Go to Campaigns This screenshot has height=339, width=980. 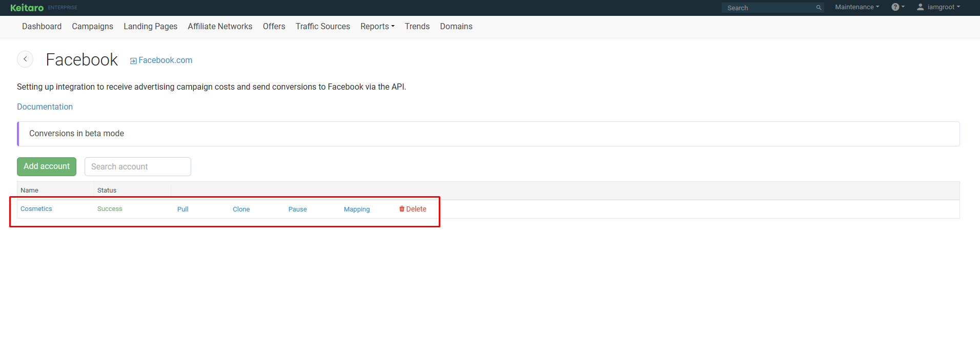pos(92,26)
